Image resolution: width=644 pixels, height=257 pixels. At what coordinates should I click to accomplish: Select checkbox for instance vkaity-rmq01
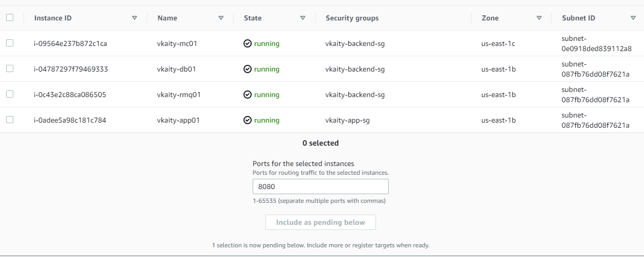pyautogui.click(x=10, y=95)
